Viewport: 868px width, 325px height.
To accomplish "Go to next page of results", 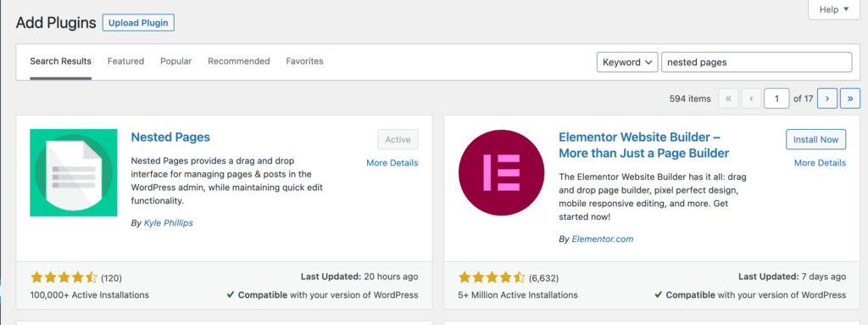I will pyautogui.click(x=827, y=98).
